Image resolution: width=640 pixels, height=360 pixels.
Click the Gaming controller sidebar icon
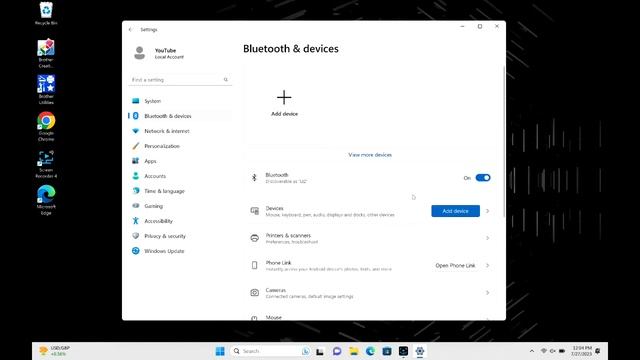[x=136, y=206]
